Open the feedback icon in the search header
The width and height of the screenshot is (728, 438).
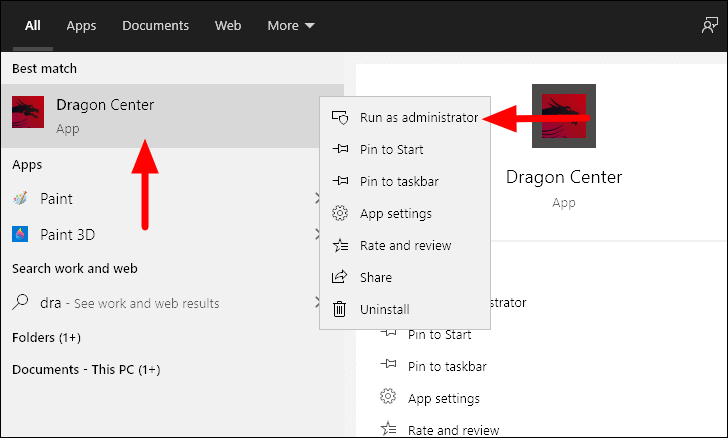[x=709, y=26]
